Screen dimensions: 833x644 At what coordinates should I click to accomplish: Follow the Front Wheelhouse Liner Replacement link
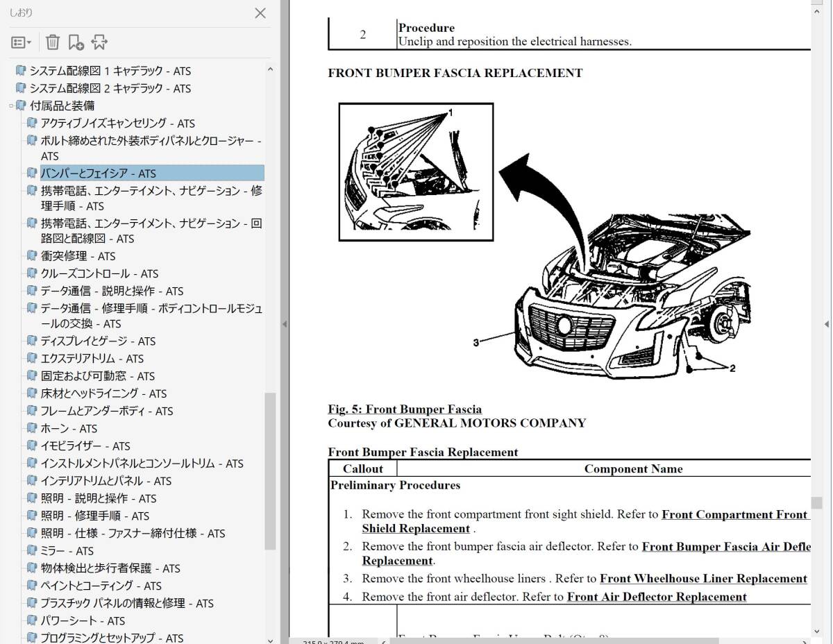coord(703,578)
